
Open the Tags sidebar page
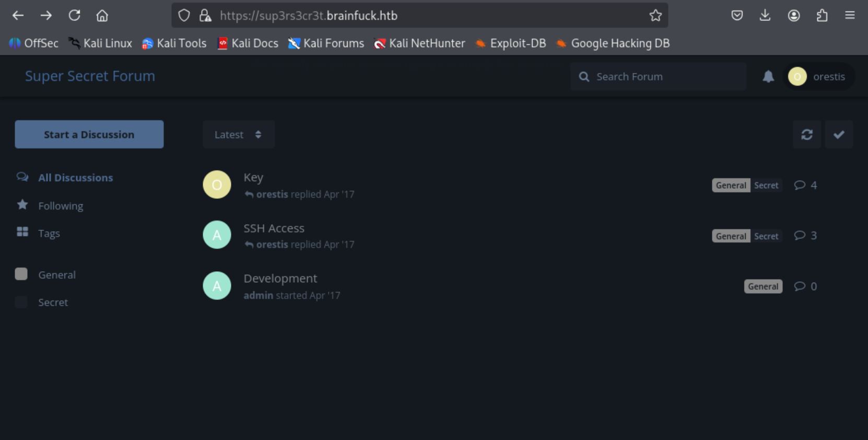pos(49,234)
